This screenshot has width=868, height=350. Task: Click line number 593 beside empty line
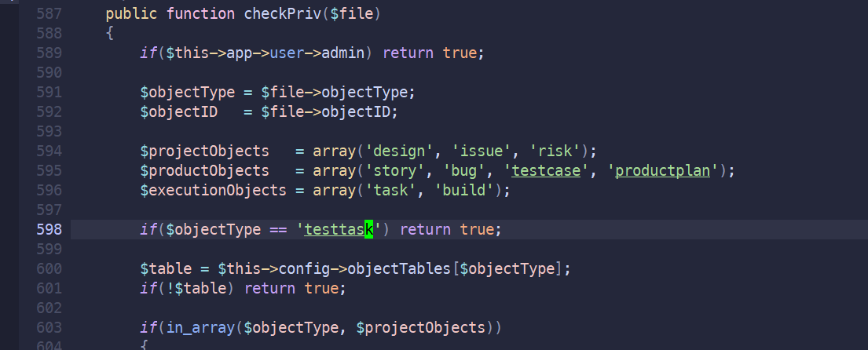[x=49, y=131]
